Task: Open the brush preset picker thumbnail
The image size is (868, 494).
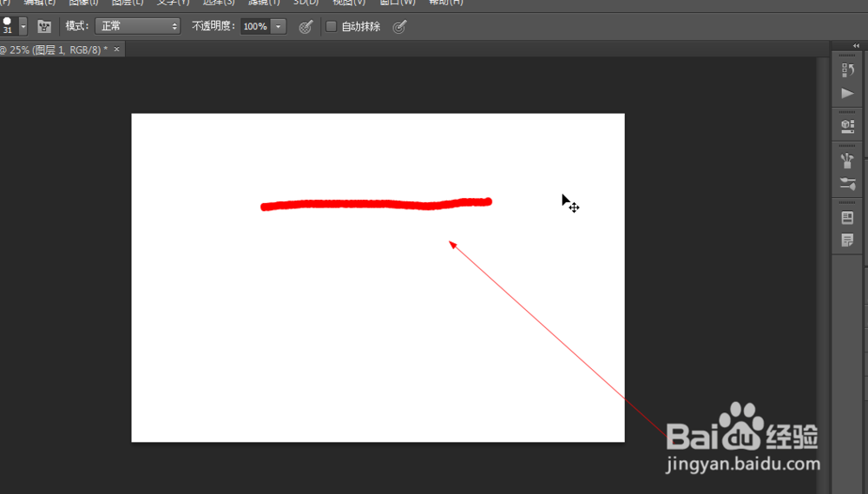Action: point(7,25)
